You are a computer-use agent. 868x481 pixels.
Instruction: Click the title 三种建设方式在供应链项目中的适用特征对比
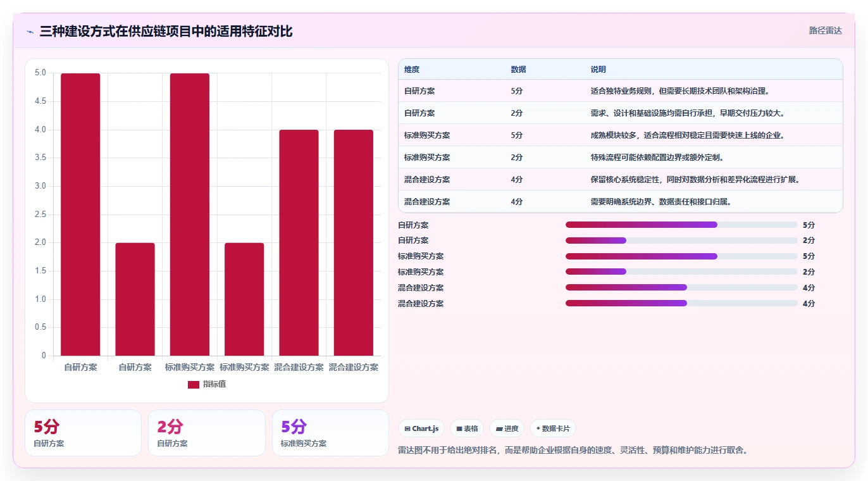[166, 31]
